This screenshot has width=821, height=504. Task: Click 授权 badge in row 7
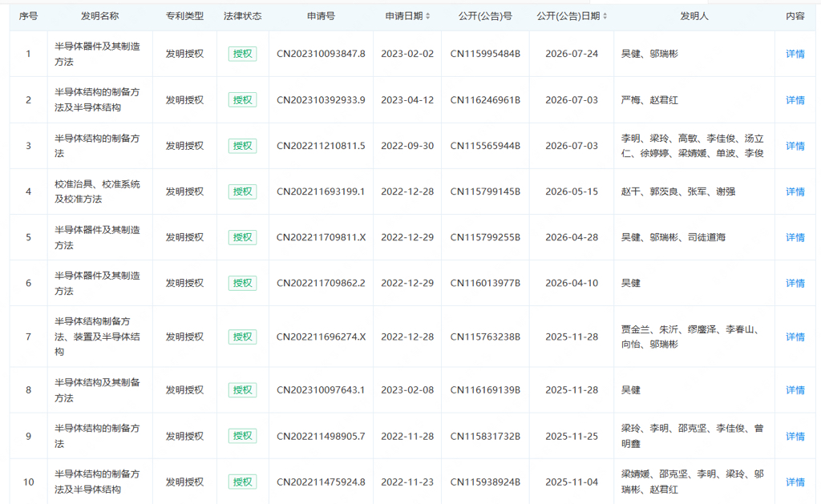point(242,337)
